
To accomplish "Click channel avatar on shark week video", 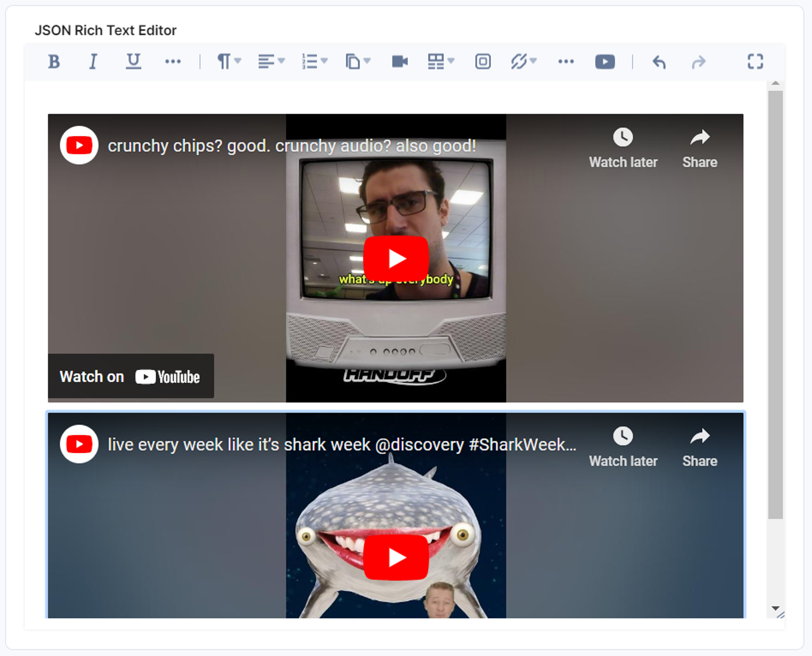I will tap(79, 444).
